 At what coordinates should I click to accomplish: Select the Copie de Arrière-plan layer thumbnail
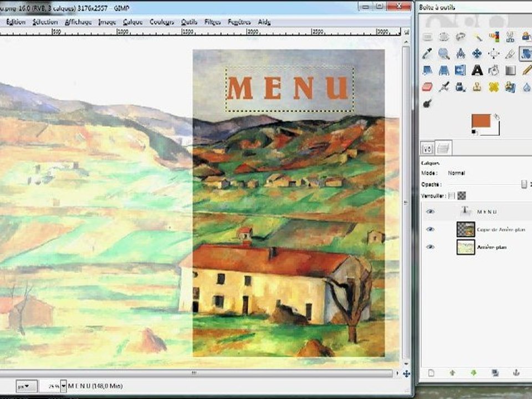465,229
